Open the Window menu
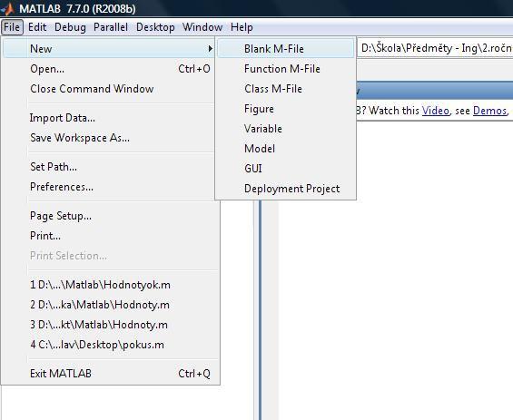Screen dimensions: 513x420 pos(202,27)
